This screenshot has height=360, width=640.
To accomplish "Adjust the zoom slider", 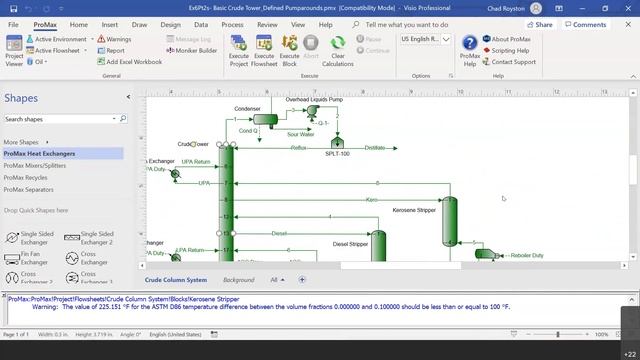I will tap(558, 334).
